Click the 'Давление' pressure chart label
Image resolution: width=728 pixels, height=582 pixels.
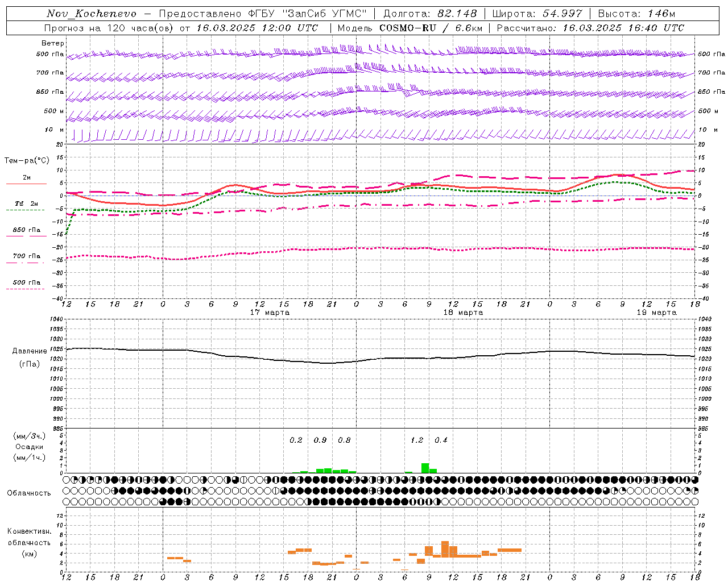coord(30,351)
